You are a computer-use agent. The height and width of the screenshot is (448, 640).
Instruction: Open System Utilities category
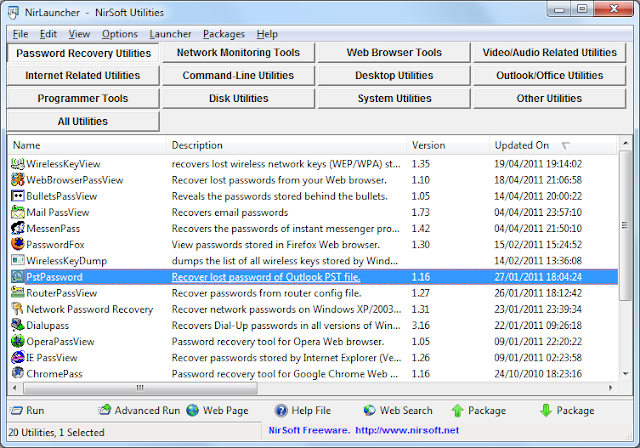pyautogui.click(x=394, y=98)
